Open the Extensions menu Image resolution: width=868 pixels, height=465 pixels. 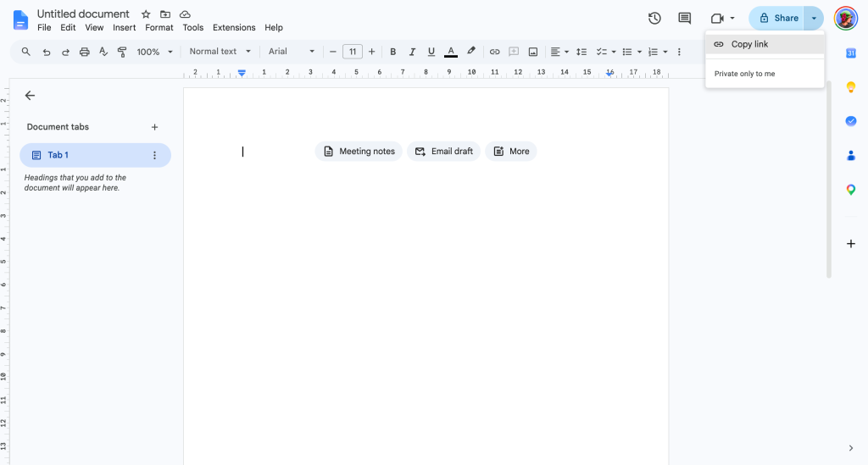click(x=234, y=28)
